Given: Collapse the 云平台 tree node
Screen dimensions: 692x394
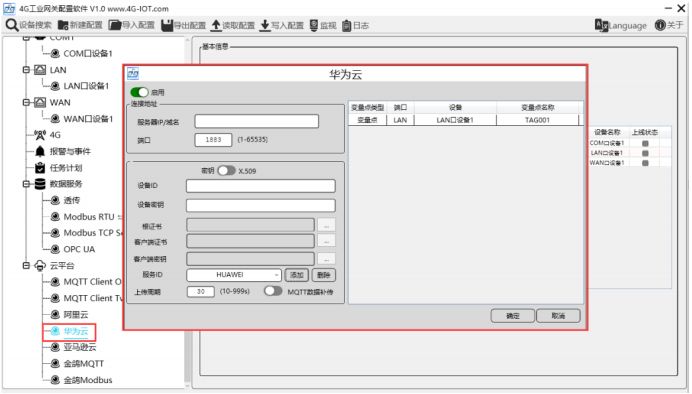Looking at the screenshot, I should tap(26, 265).
